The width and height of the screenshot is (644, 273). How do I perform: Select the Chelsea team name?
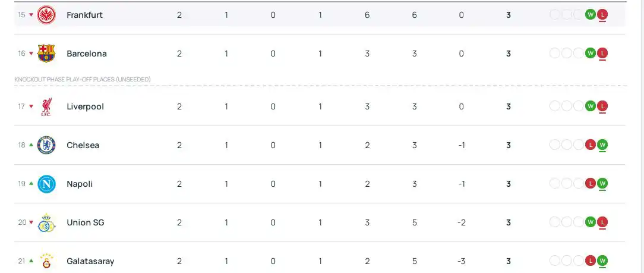pyautogui.click(x=83, y=145)
